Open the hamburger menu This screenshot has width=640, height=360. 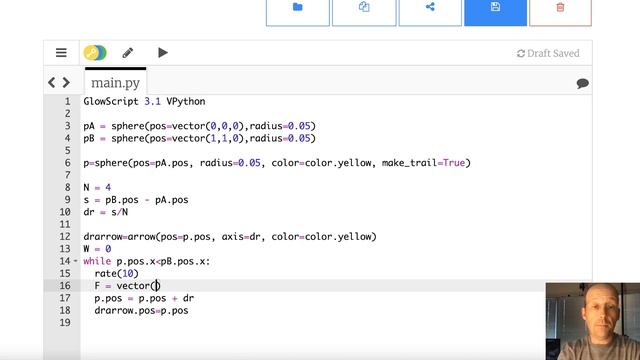[61, 53]
